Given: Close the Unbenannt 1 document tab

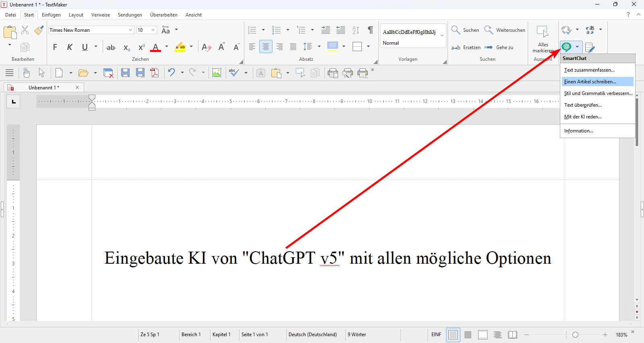Looking at the screenshot, I should click(77, 87).
